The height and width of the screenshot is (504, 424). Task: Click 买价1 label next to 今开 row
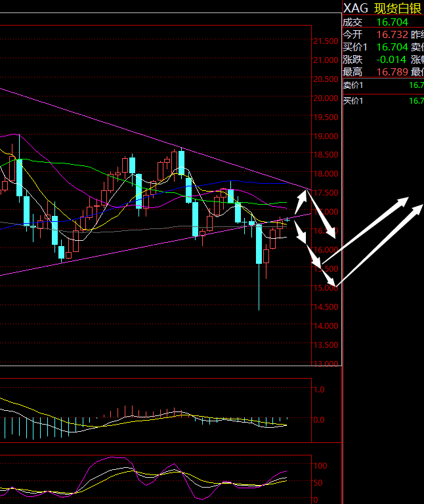point(355,47)
